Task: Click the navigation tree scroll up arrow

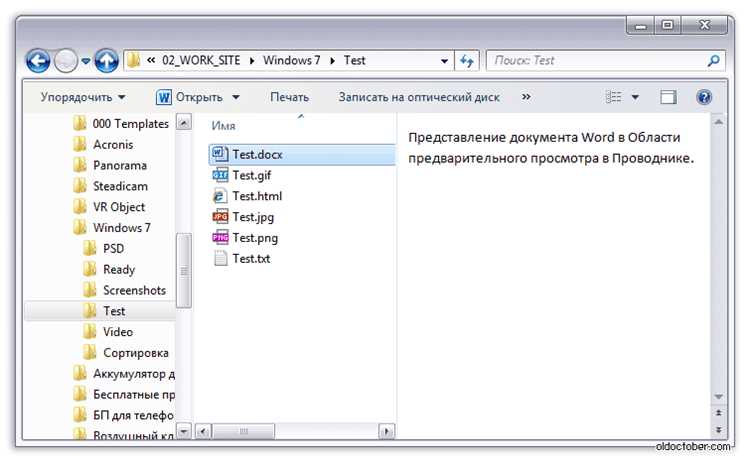Action: [x=184, y=122]
